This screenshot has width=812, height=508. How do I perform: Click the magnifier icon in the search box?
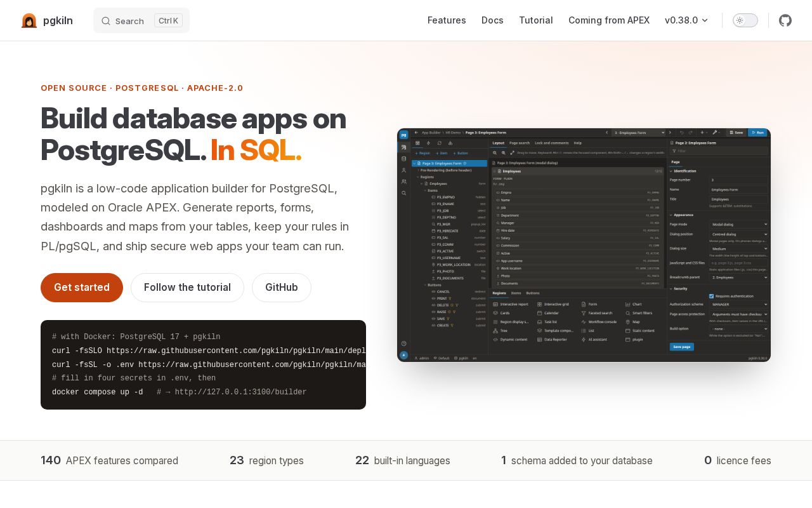pyautogui.click(x=106, y=21)
